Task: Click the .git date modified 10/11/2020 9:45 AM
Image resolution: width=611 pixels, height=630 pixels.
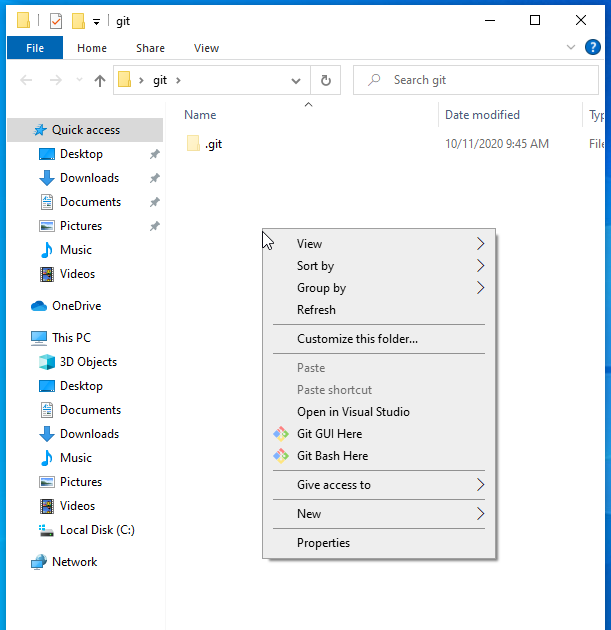Action: 497,144
